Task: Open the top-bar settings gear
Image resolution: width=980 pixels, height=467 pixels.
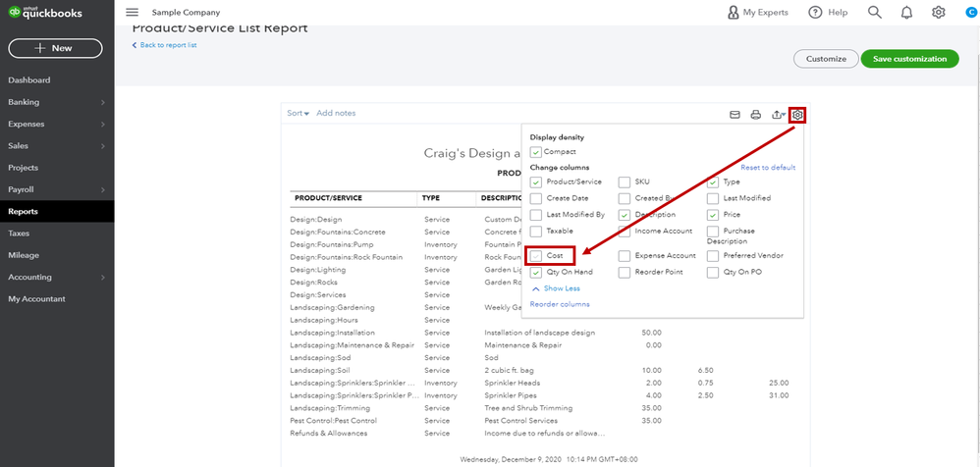Action: tap(938, 13)
